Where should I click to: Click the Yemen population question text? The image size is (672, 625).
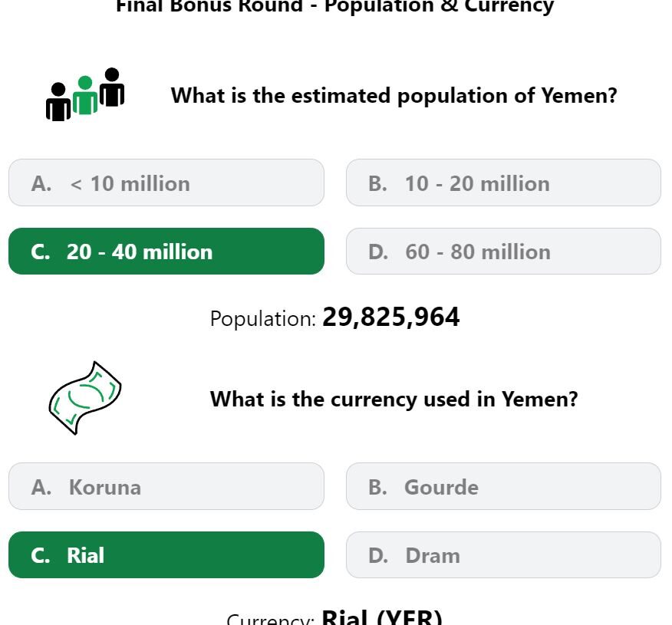click(x=394, y=96)
